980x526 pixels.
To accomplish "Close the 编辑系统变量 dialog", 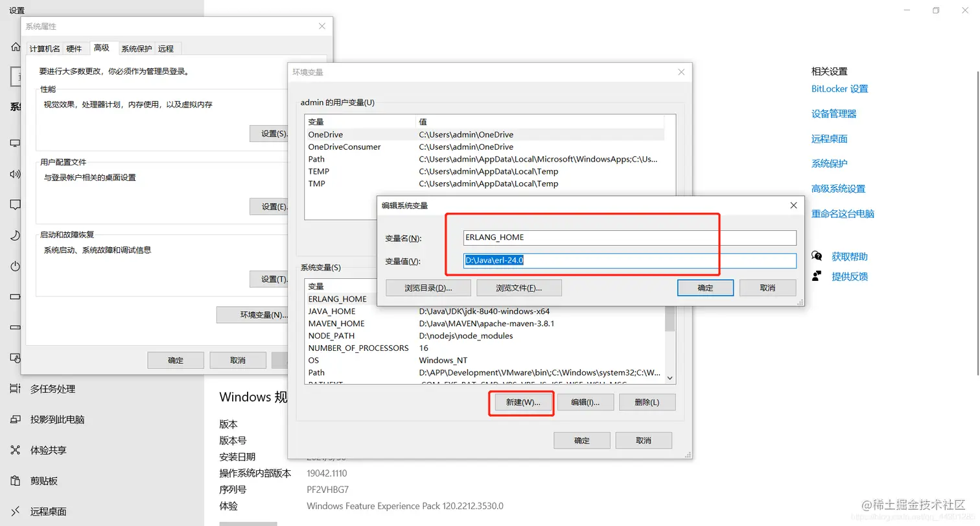I will 793,205.
